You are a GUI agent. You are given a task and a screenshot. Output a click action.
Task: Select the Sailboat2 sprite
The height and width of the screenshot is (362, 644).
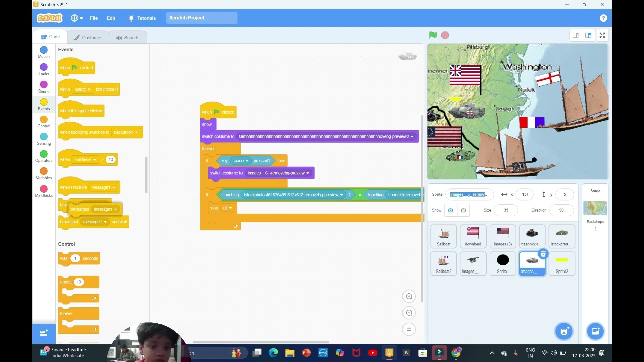coord(444,263)
